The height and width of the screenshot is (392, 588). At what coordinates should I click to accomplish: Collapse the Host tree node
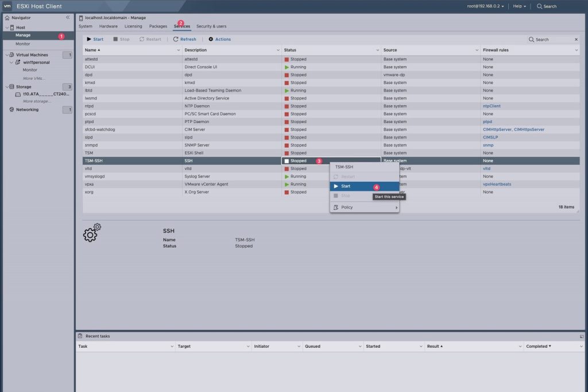click(7, 28)
